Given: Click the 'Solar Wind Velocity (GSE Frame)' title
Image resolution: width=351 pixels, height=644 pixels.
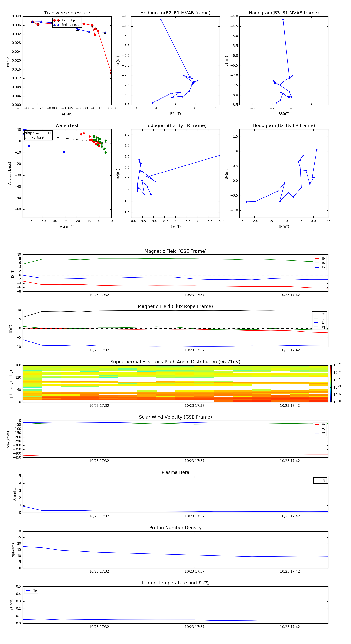Looking at the screenshot, I should 175,417.
